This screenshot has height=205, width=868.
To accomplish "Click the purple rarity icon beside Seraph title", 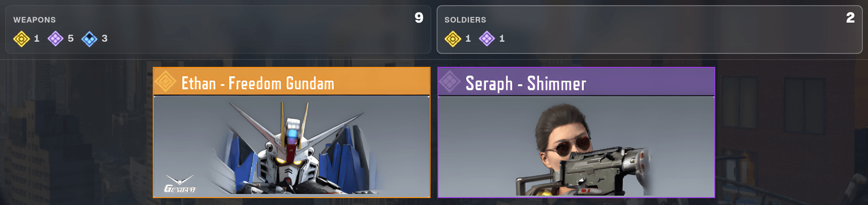I will 450,81.
